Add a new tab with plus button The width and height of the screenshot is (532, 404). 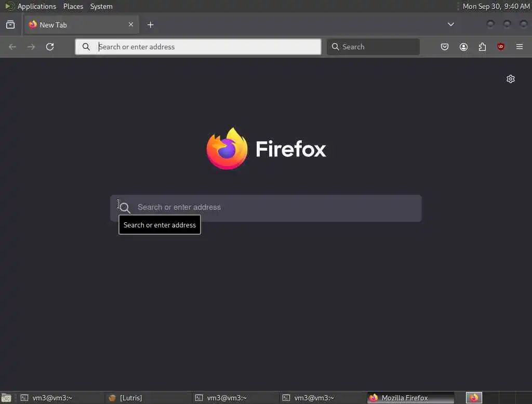point(150,25)
